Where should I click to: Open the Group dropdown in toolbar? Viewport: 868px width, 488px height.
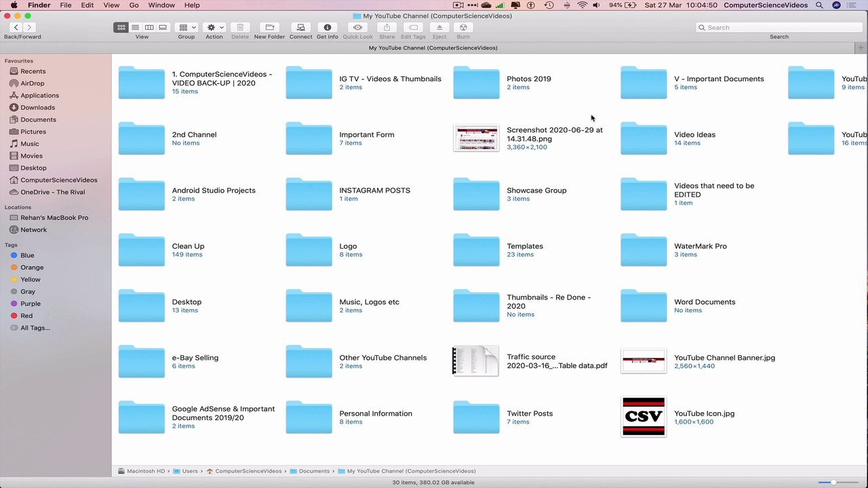[186, 27]
